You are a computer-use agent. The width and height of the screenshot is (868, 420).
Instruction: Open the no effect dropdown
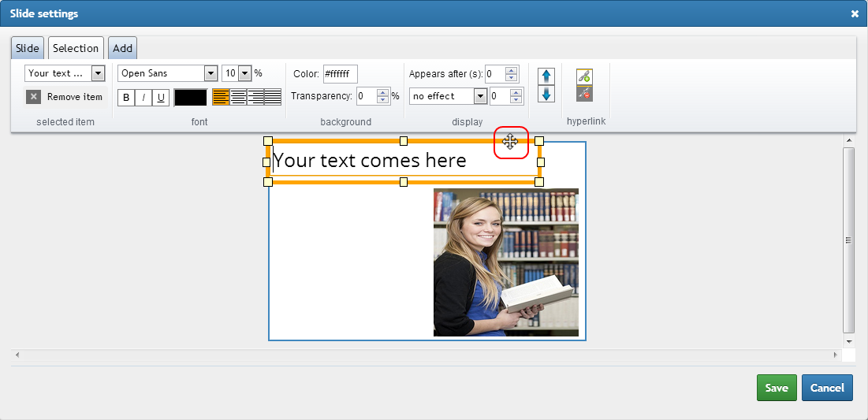coord(481,96)
